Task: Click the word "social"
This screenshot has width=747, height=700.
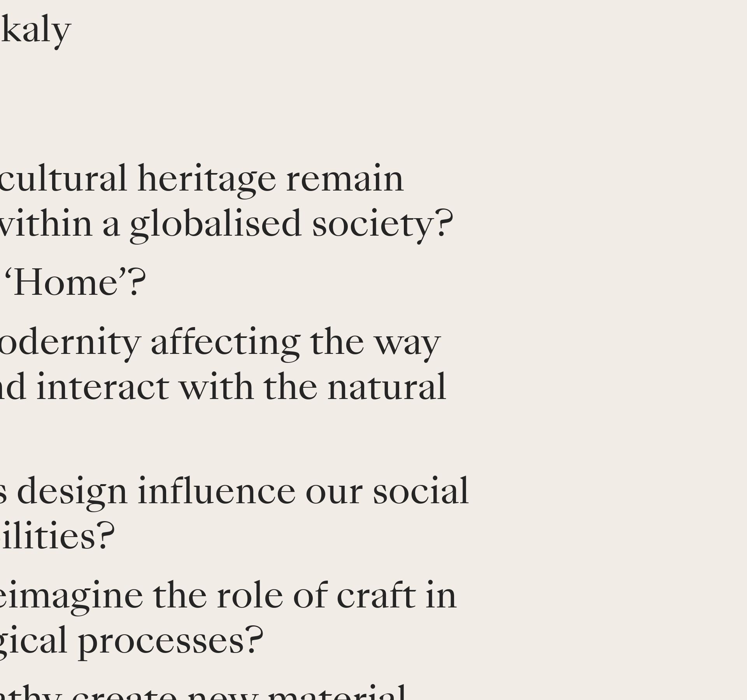Action: click(421, 492)
